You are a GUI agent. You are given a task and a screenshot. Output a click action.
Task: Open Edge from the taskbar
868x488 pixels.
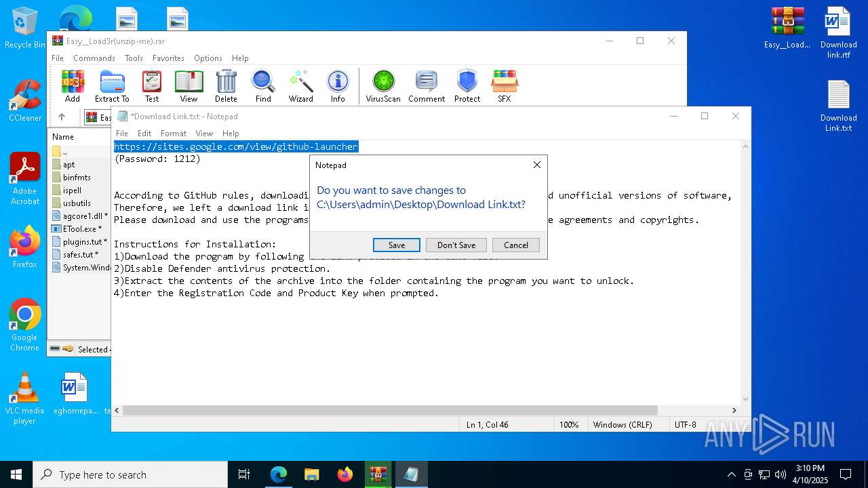(278, 474)
